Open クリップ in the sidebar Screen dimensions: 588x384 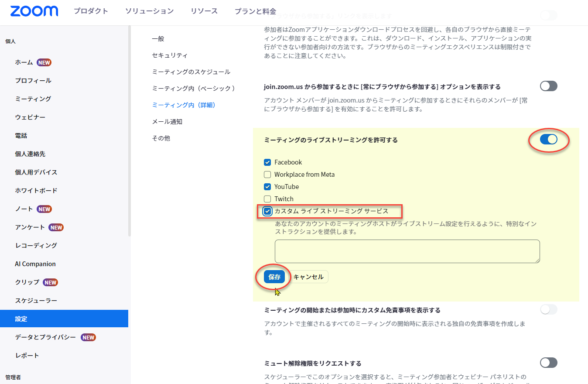pyautogui.click(x=27, y=282)
